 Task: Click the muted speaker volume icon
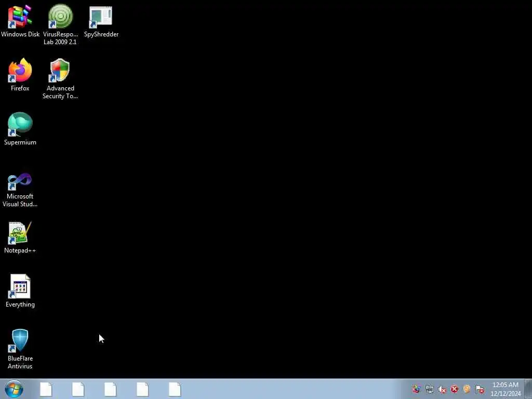pyautogui.click(x=442, y=389)
